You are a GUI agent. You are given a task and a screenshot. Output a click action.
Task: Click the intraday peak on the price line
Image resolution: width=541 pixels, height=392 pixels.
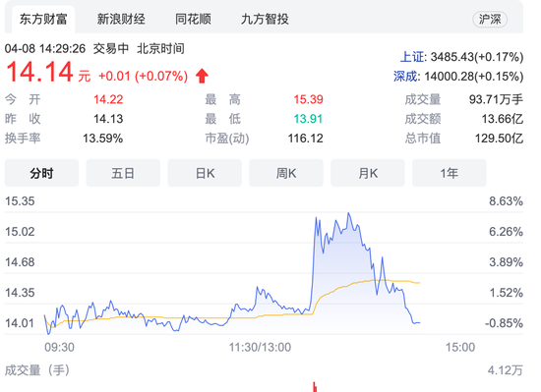pyautogui.click(x=349, y=213)
